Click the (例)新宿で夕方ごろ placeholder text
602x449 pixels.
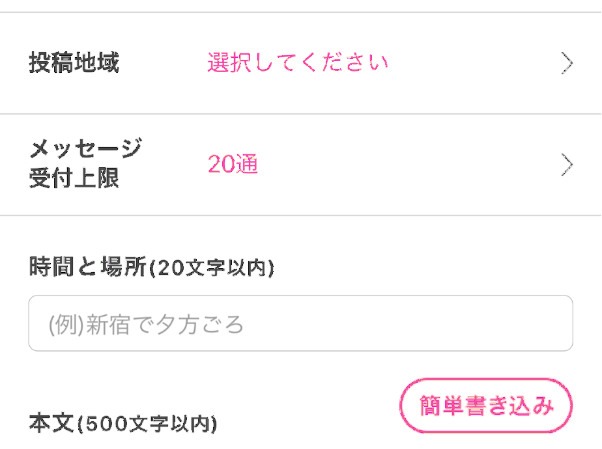pos(146,324)
